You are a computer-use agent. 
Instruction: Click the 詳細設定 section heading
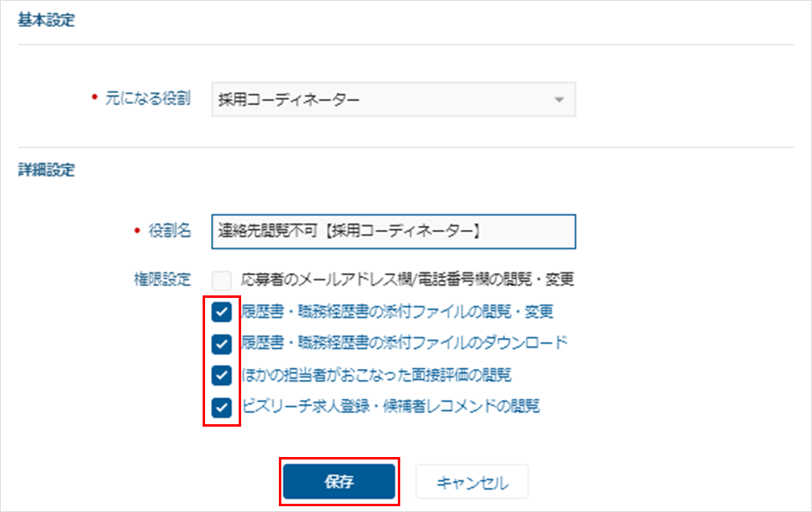click(47, 170)
